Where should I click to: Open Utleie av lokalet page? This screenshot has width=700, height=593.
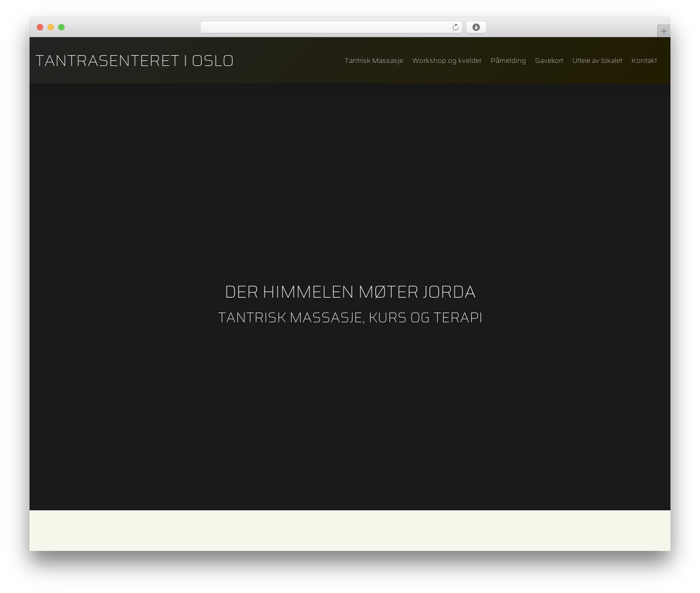pos(597,61)
